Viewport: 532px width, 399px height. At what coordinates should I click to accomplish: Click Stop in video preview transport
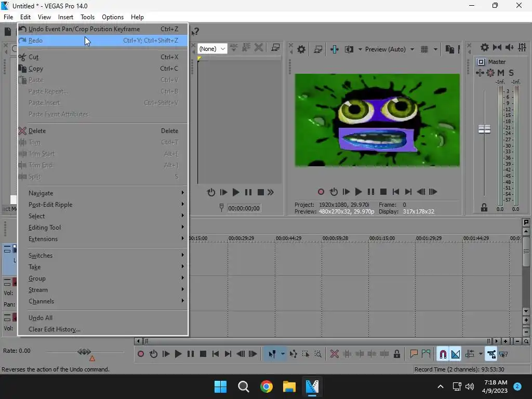pyautogui.click(x=383, y=192)
